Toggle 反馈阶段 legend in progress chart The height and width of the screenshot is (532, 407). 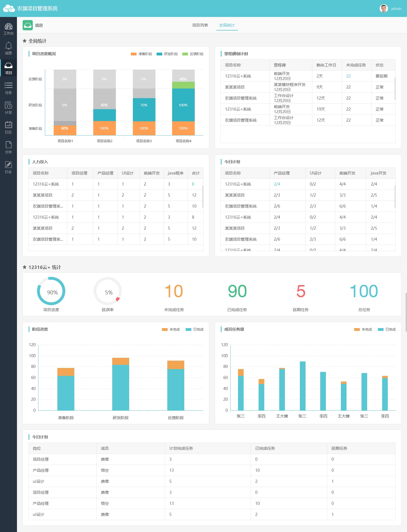193,54
